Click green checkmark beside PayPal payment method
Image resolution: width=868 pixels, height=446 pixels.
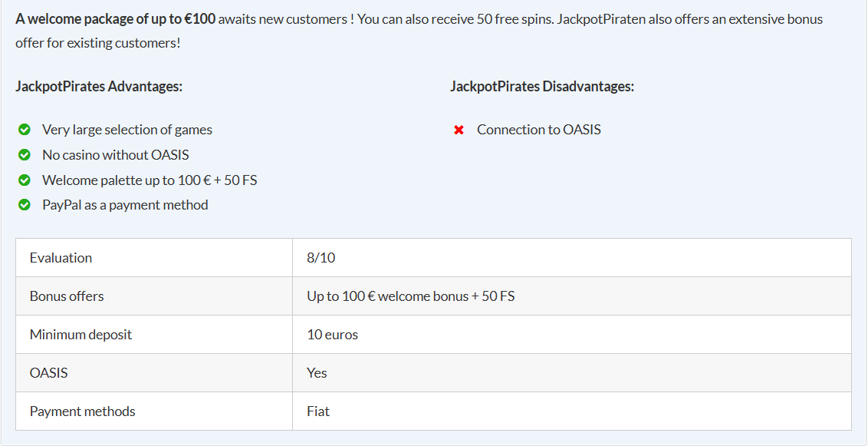(25, 205)
